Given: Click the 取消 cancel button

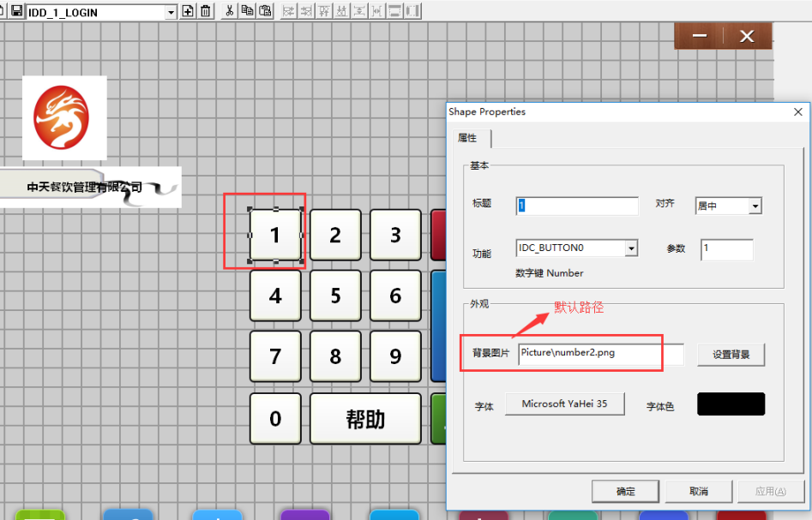Looking at the screenshot, I should 699,491.
